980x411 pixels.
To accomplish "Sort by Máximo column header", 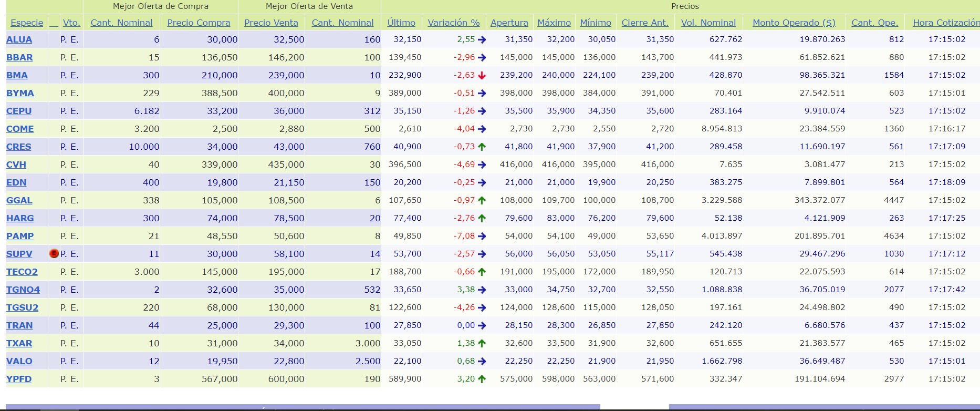I will coord(554,23).
